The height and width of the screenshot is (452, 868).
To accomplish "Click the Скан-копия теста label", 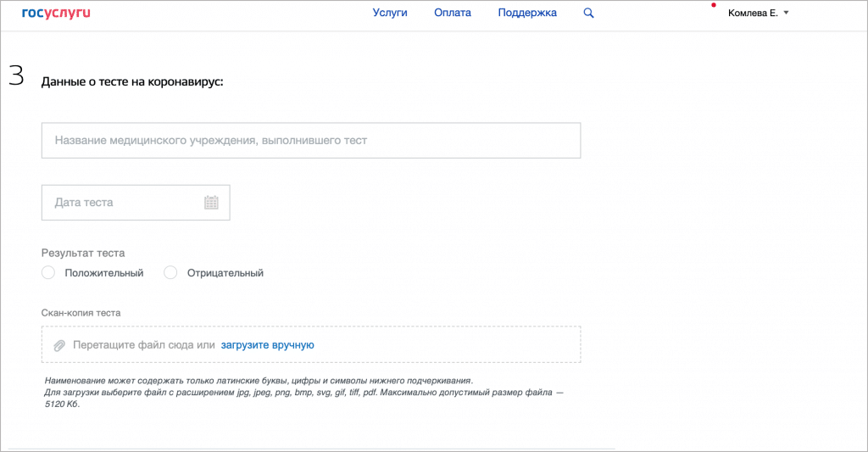I will 81,313.
